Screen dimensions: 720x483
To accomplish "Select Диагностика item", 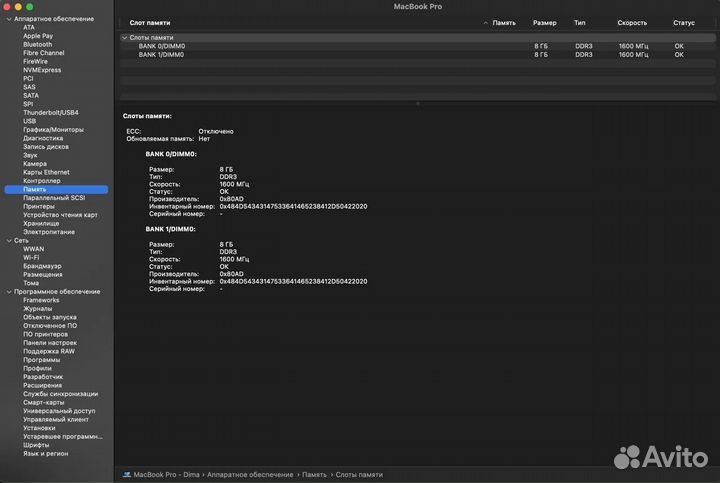I will [x=43, y=138].
